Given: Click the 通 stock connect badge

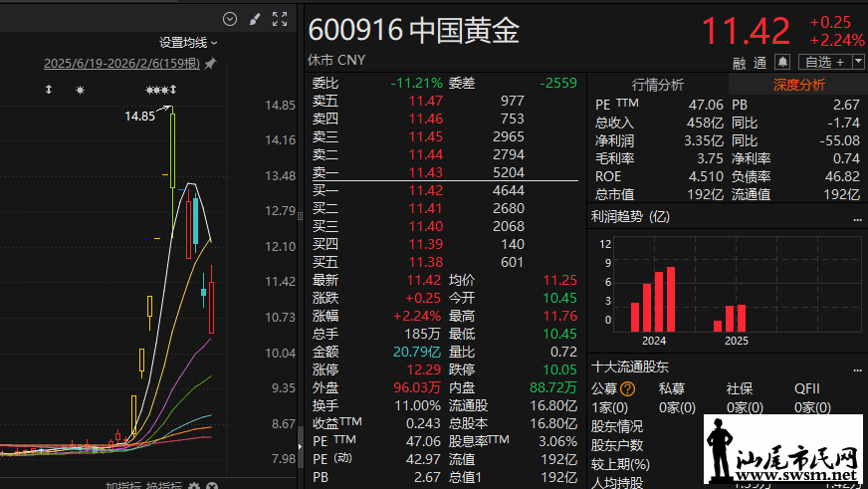Looking at the screenshot, I should tap(760, 62).
